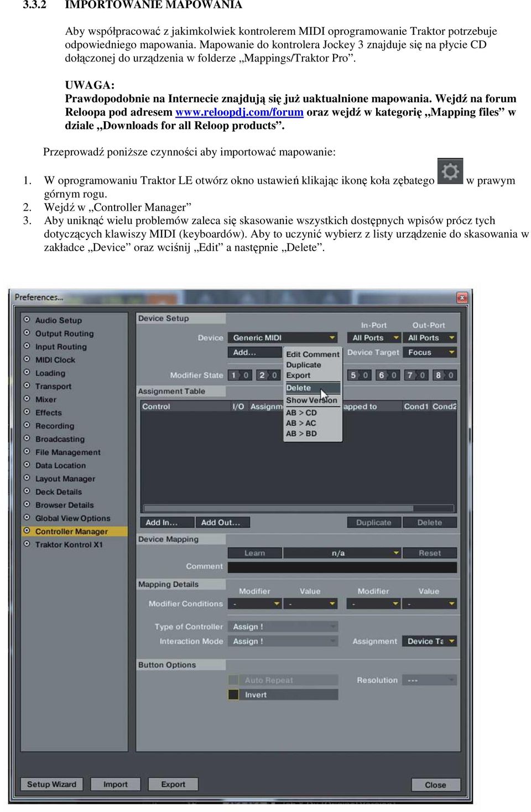Select Show Version menu entry
531x812 pixels.
pyautogui.click(x=313, y=400)
